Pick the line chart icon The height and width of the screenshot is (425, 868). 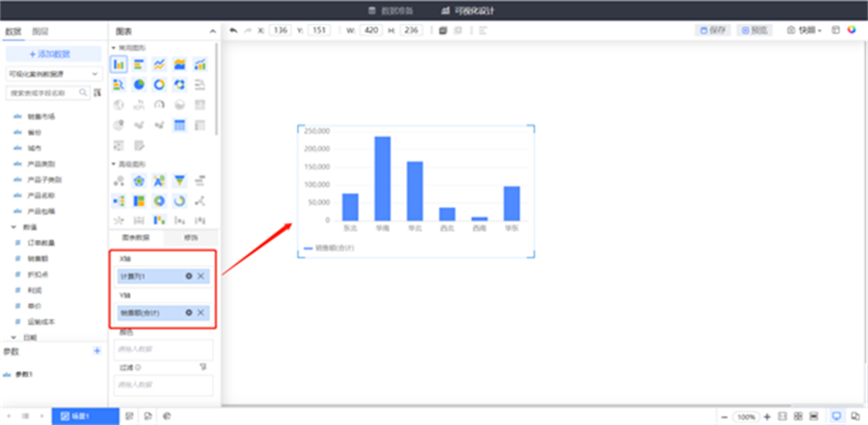159,65
